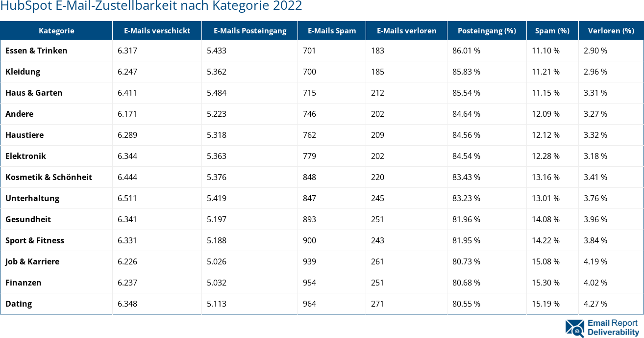Click the Haus & Garten row label

tap(34, 93)
